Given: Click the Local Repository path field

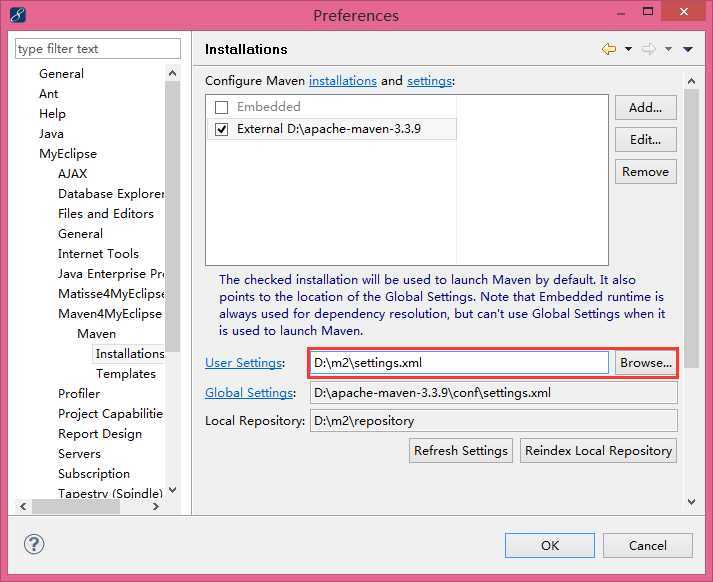Looking at the screenshot, I should (494, 421).
